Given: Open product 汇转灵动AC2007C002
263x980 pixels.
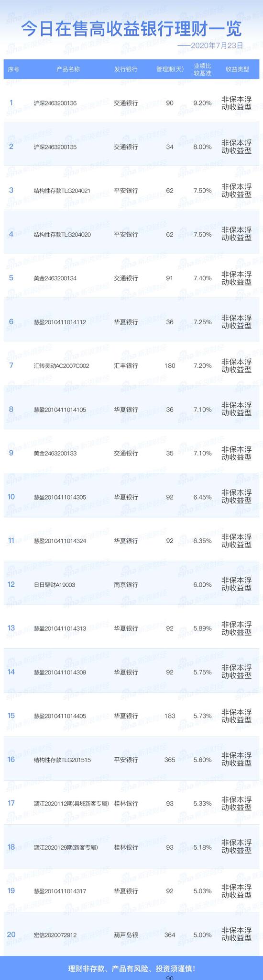Looking at the screenshot, I should 62,366.
